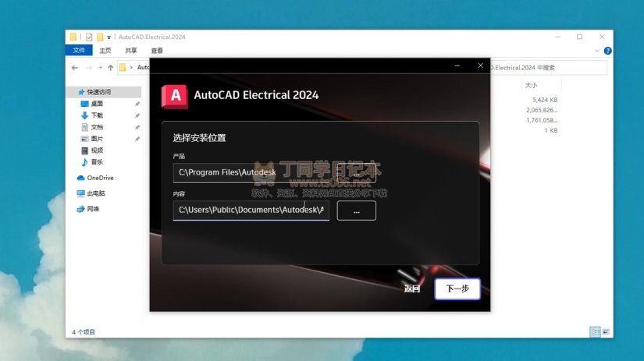Browse for content path with lower ... button
Screen dimensions: 644x361
click(357, 211)
